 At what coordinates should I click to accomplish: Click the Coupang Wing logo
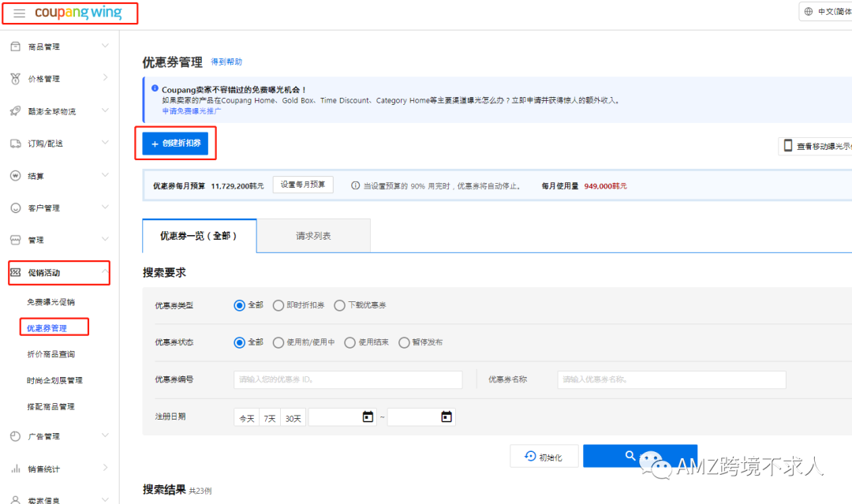tap(78, 13)
